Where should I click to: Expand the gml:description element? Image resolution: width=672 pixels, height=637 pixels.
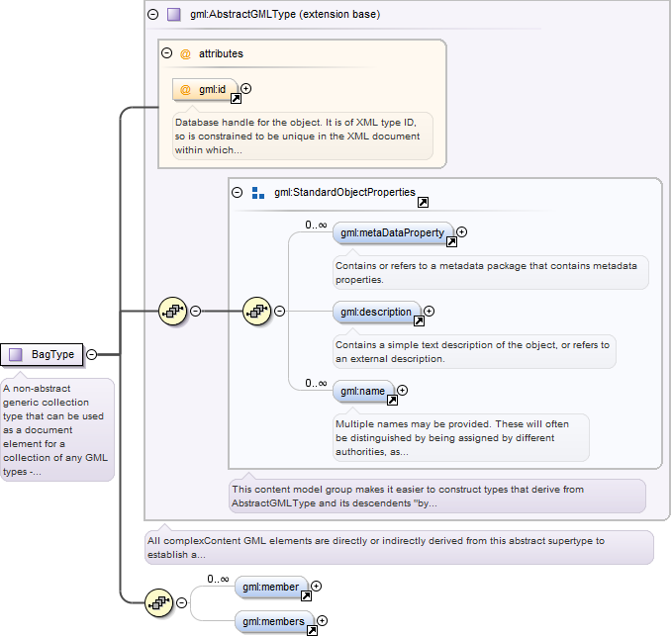coord(429,312)
